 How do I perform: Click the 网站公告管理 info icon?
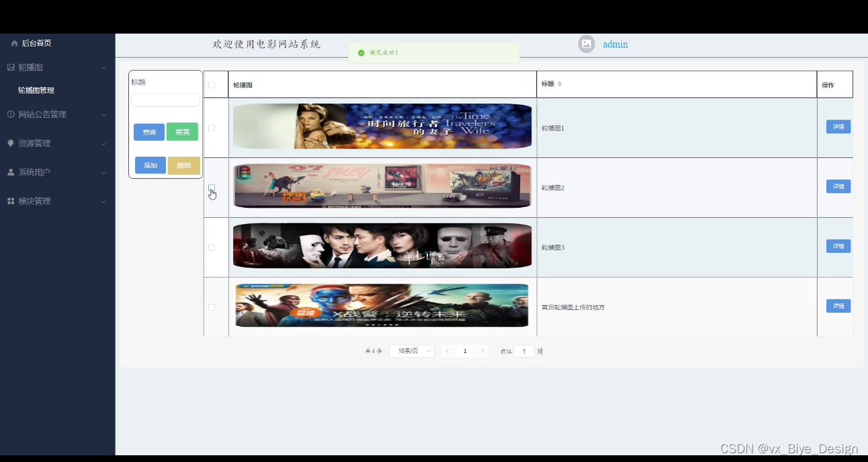point(11,114)
